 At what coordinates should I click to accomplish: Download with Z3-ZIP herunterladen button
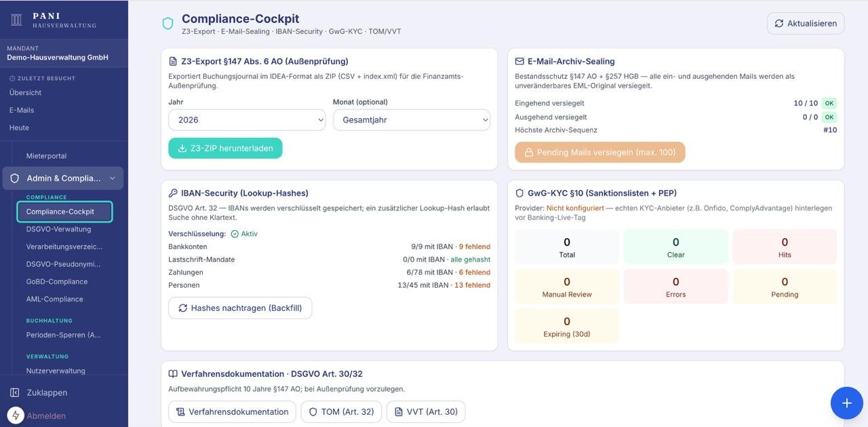click(225, 148)
